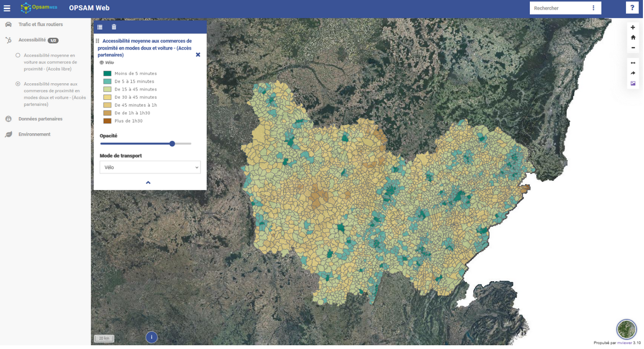Activate the distance measure tool
644x349 pixels.
634,63
